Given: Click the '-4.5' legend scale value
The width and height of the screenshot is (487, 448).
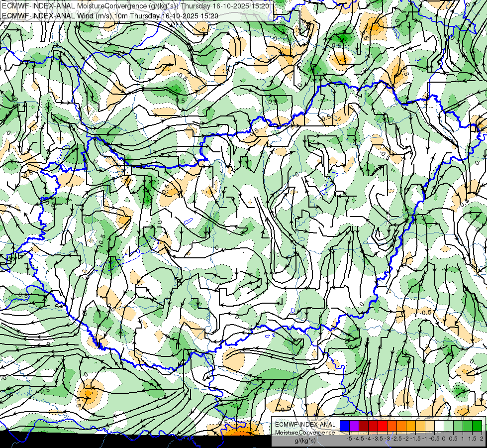Looking at the screenshot, I should tap(359, 439).
